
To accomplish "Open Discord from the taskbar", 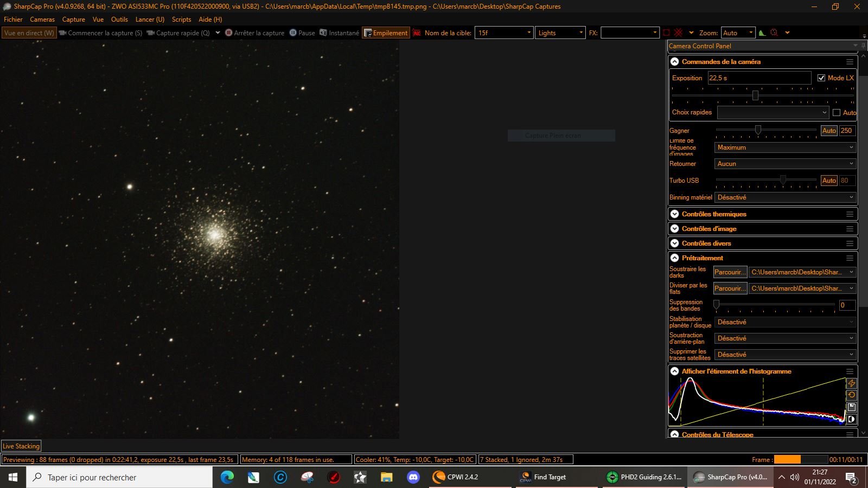I will click(x=413, y=477).
